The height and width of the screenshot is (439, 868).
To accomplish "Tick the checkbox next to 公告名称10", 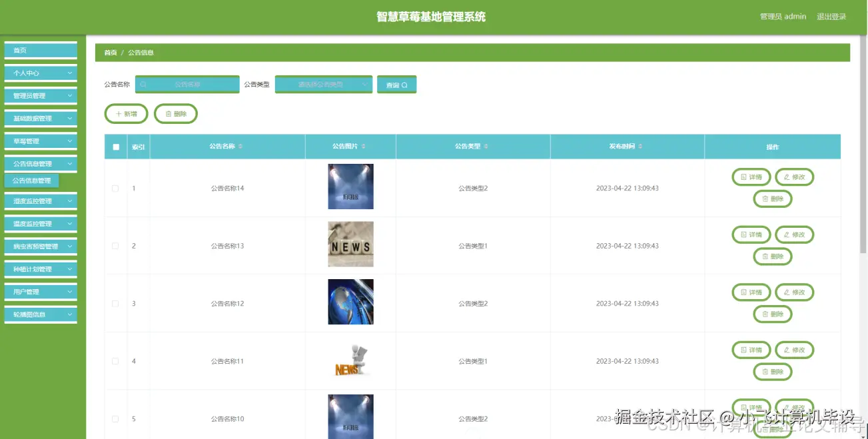I will point(115,418).
